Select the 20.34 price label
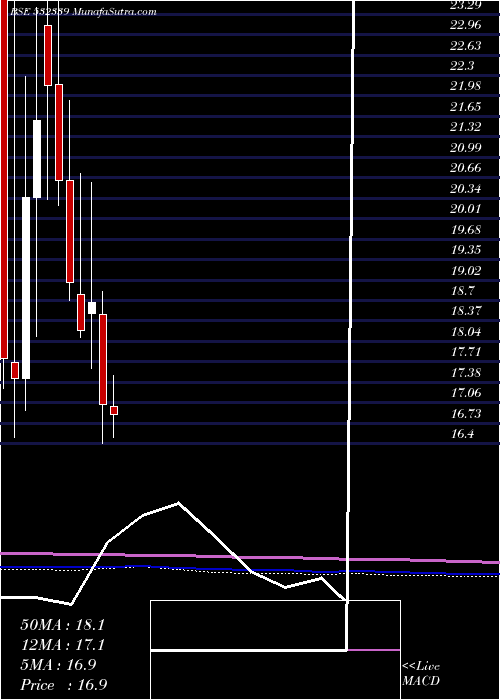The height and width of the screenshot is (700, 500). [x=466, y=189]
